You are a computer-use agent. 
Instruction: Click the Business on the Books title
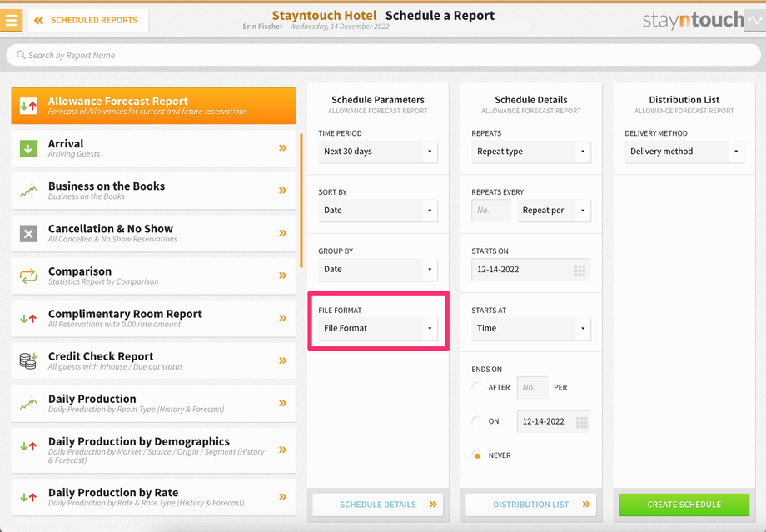pos(107,186)
